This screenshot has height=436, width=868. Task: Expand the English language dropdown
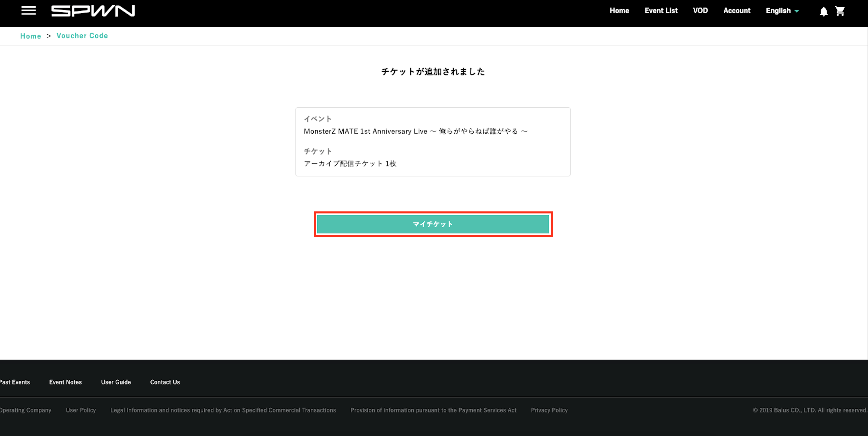[x=782, y=11]
